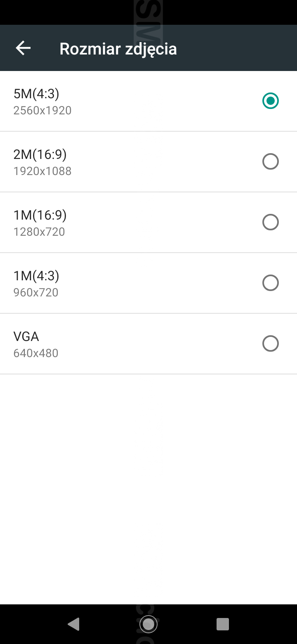Enable the 2M(16:9) radio button
Screen dimensions: 297x644
pos(271,161)
